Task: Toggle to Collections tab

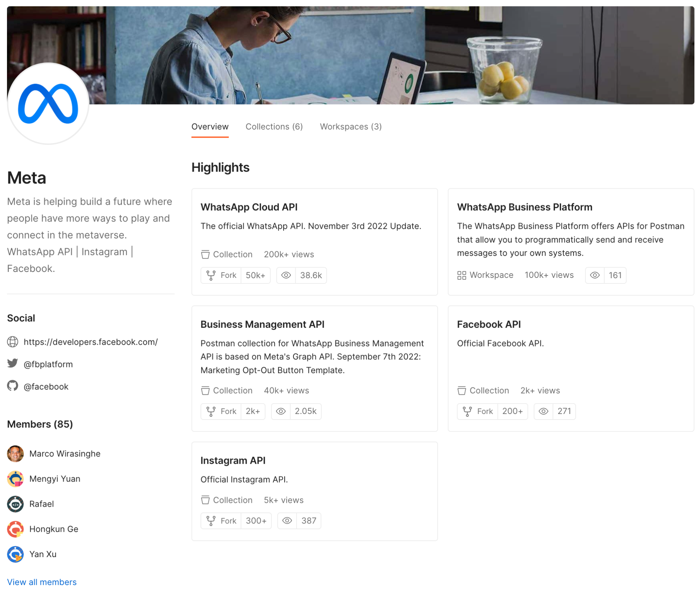Action: 274,127
